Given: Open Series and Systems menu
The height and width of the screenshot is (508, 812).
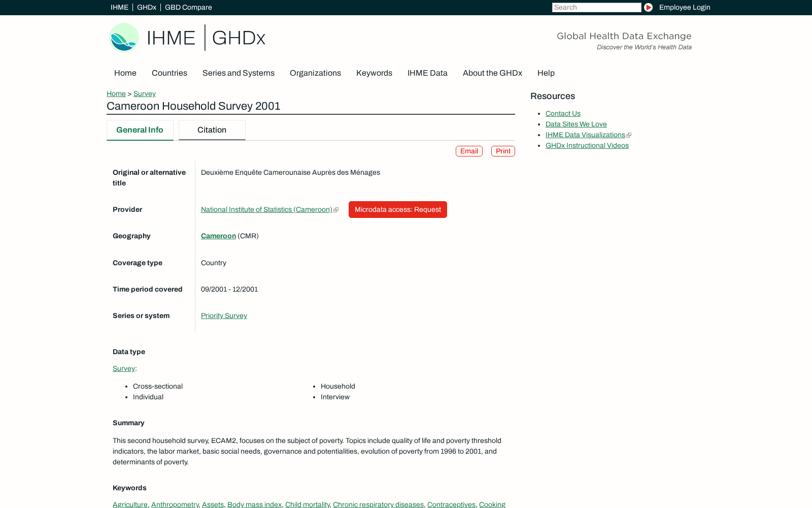Looking at the screenshot, I should click(239, 73).
